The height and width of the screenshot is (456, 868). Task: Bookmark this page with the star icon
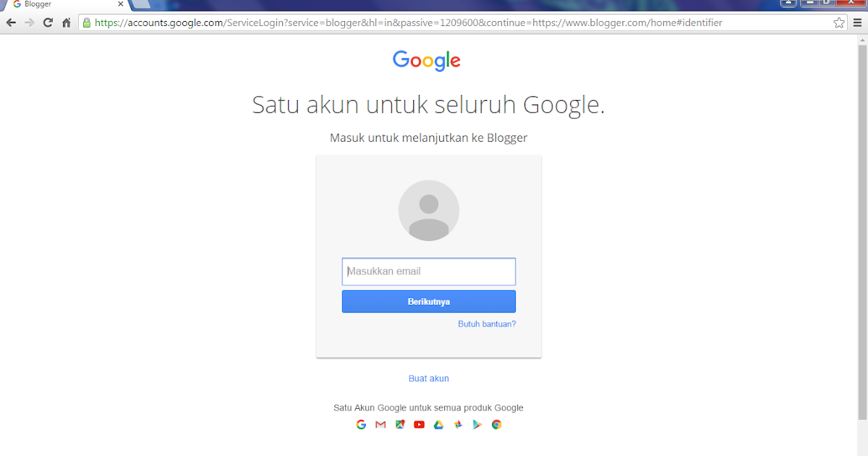[x=839, y=22]
